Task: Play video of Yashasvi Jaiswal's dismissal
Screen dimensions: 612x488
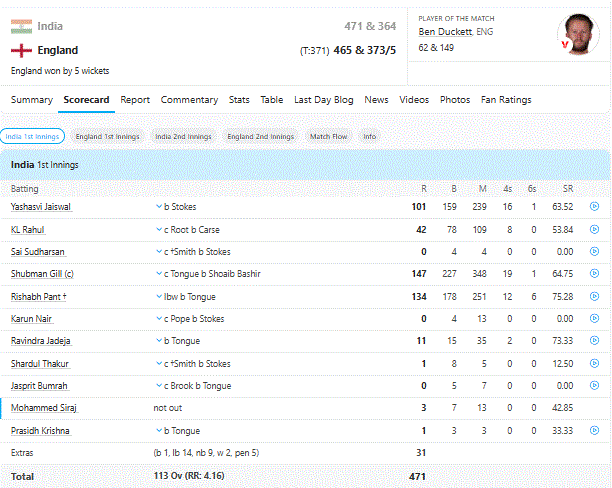Action: [x=594, y=206]
